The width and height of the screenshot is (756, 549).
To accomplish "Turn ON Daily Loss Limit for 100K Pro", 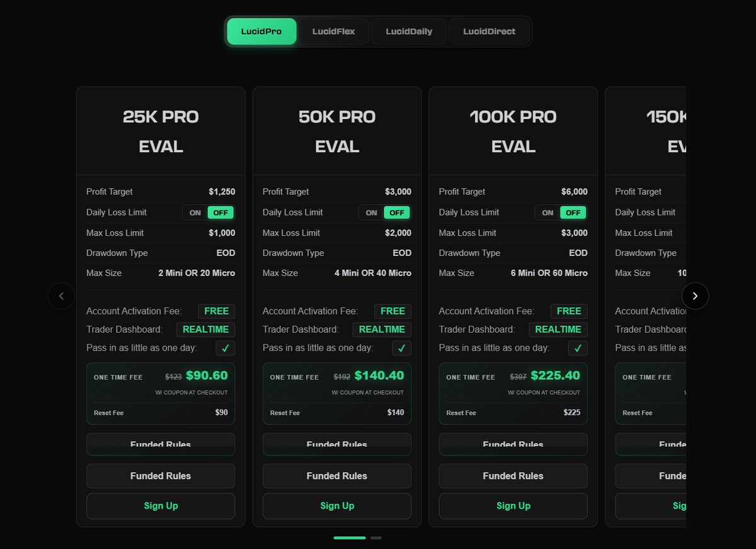I will pos(548,212).
